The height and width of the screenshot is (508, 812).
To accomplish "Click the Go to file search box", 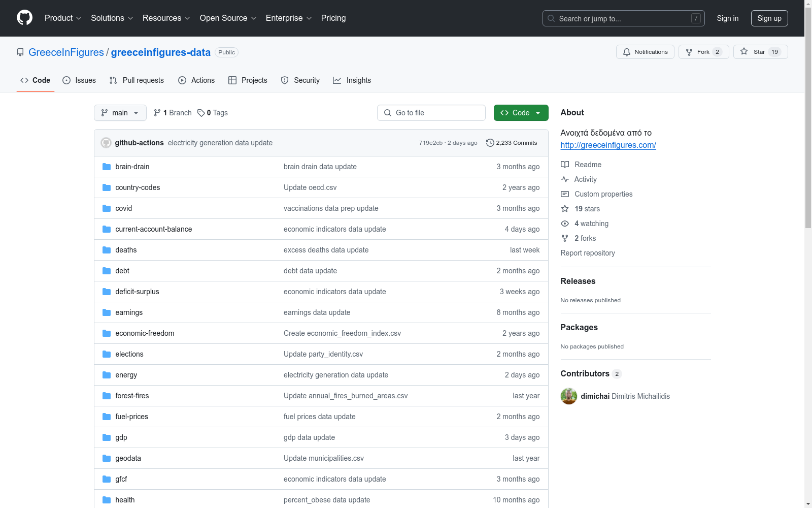I will (431, 113).
